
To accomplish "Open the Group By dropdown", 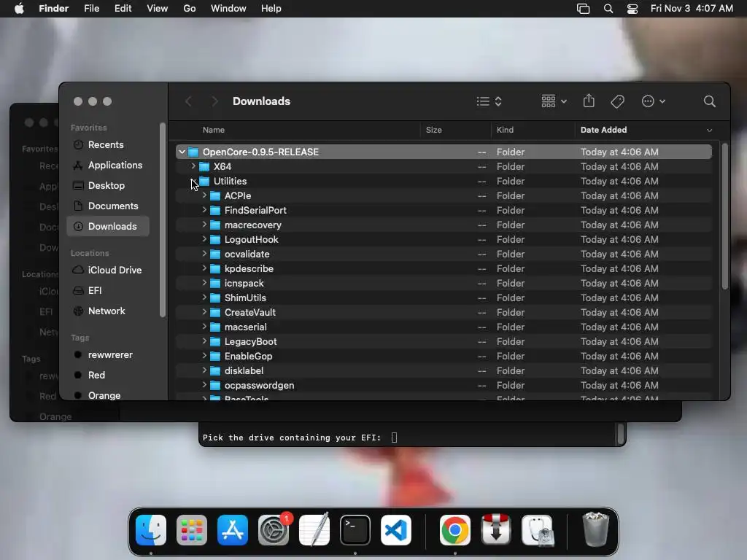I will (x=554, y=101).
